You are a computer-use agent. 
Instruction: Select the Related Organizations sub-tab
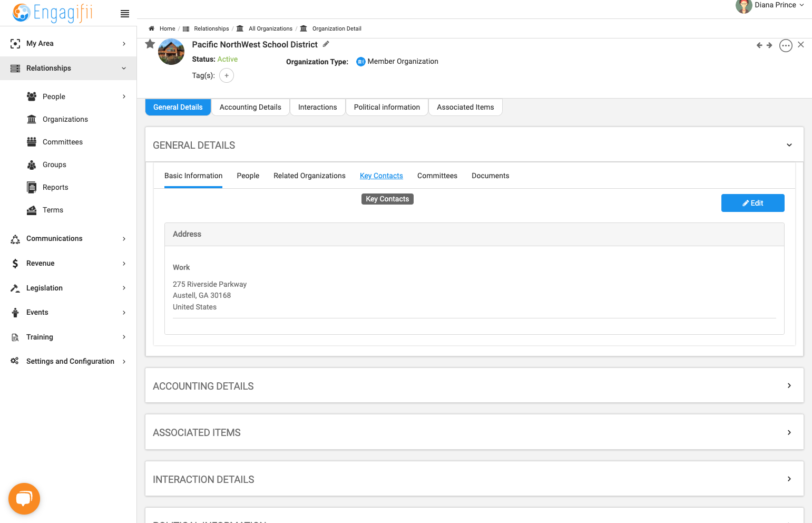(x=309, y=176)
